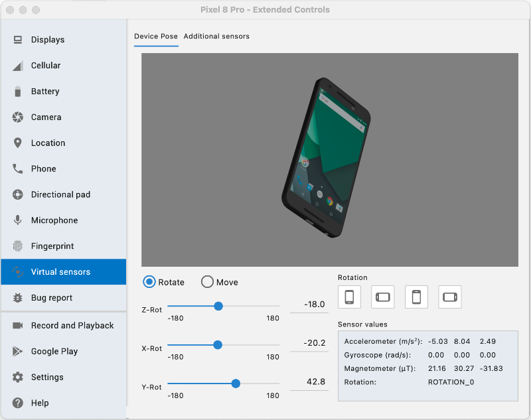Viewport: 531px width, 420px height.
Task: Click the X-Rot value field -20.2
Action: (x=309, y=343)
